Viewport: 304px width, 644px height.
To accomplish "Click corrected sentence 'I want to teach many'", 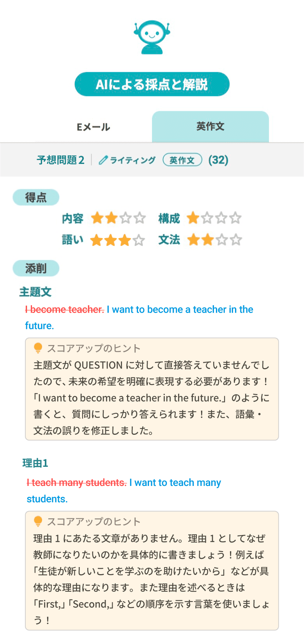I will click(175, 483).
